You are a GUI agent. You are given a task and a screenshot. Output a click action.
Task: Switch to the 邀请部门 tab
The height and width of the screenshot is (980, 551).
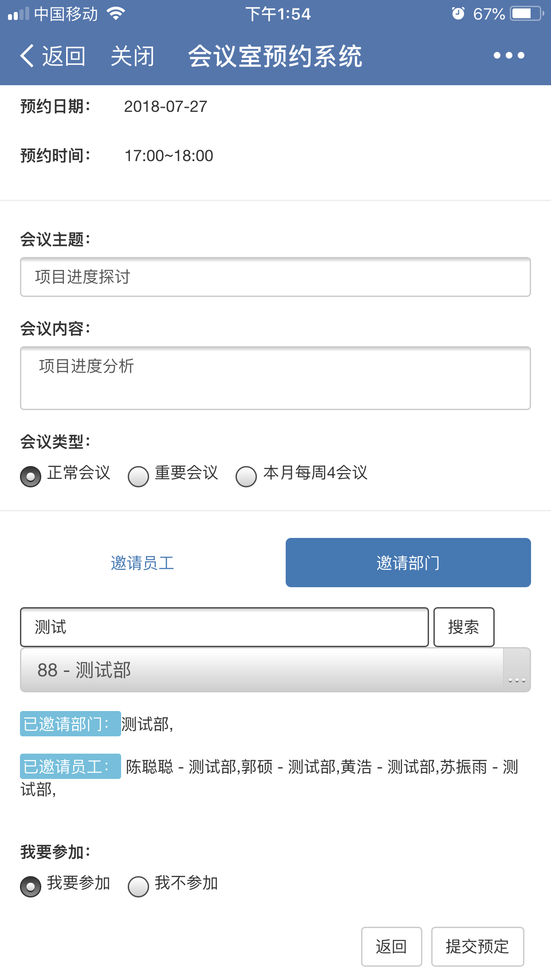click(x=408, y=563)
